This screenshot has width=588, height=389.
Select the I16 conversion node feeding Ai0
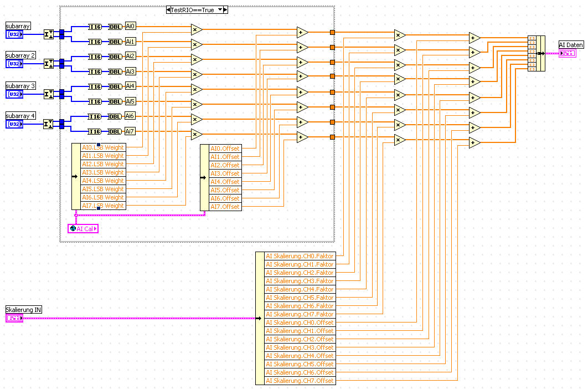[x=95, y=27]
